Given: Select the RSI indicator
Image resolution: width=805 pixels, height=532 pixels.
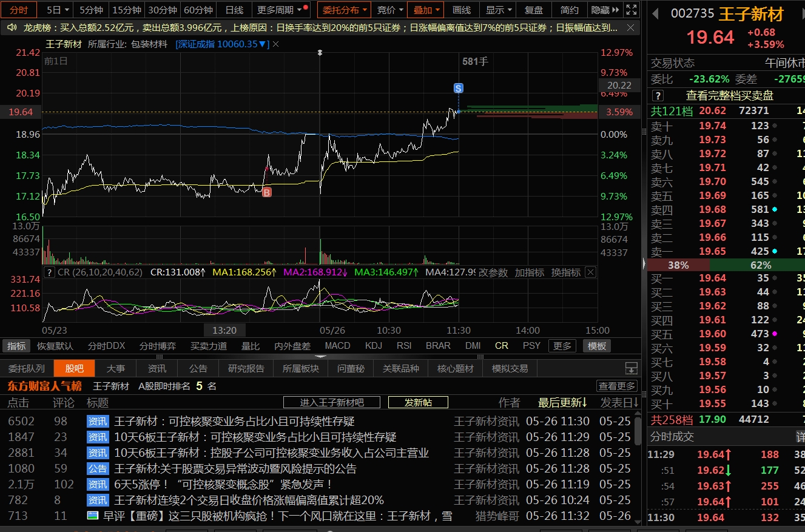Looking at the screenshot, I should click(x=404, y=346).
